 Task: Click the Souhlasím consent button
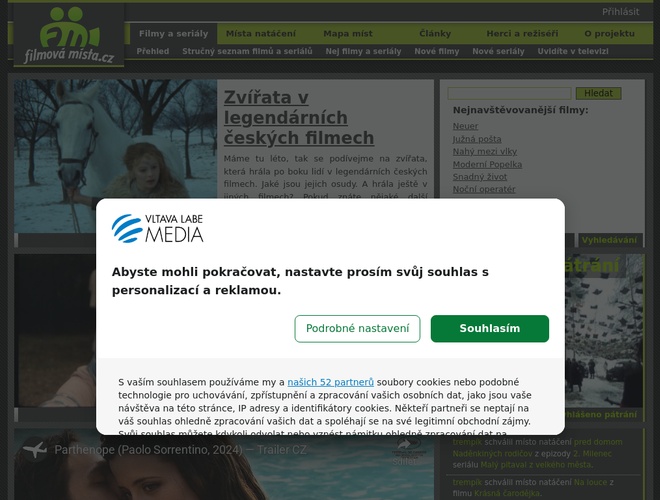pos(490,329)
